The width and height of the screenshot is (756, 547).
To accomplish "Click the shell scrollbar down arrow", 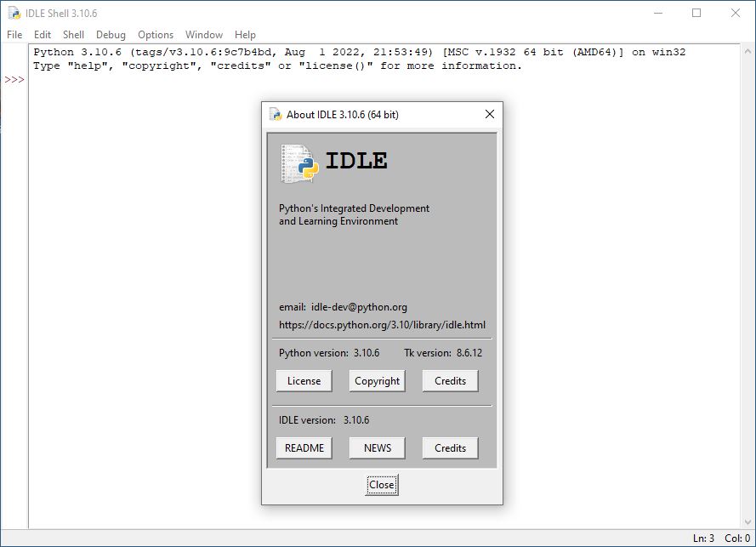I will pyautogui.click(x=747, y=522).
